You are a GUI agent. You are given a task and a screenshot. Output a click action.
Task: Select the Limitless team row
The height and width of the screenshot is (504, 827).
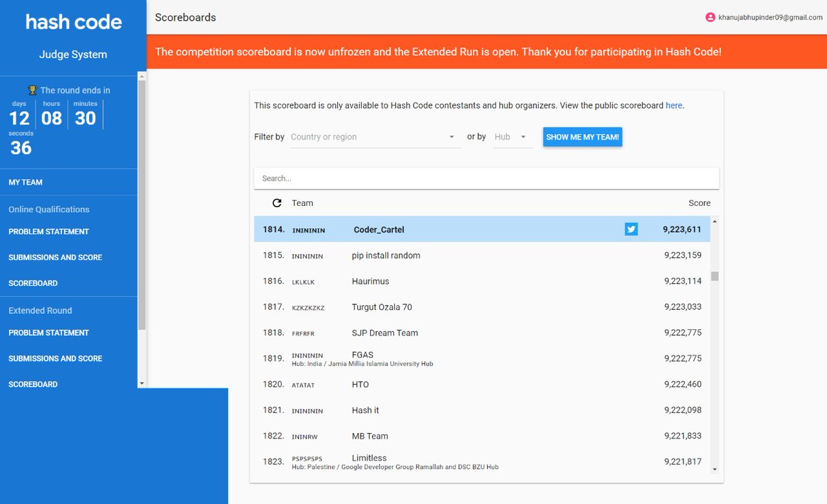(x=482, y=461)
